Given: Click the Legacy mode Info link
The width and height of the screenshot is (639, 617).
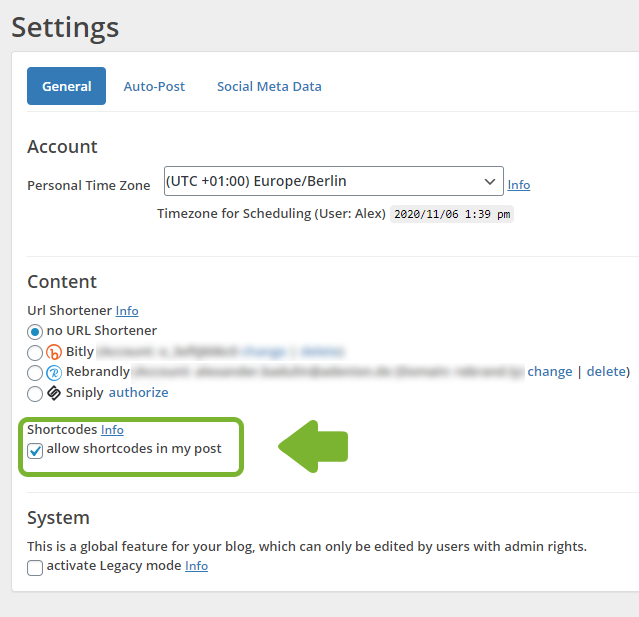Looking at the screenshot, I should (196, 566).
